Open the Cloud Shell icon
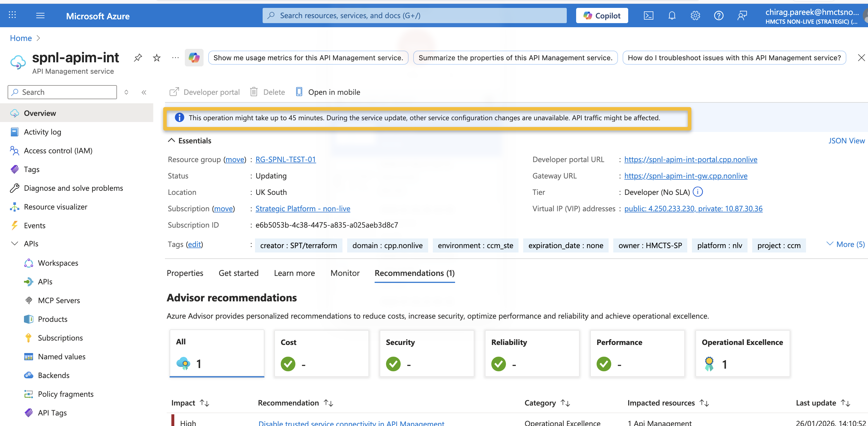Viewport: 868px width, 426px height. [x=648, y=16]
